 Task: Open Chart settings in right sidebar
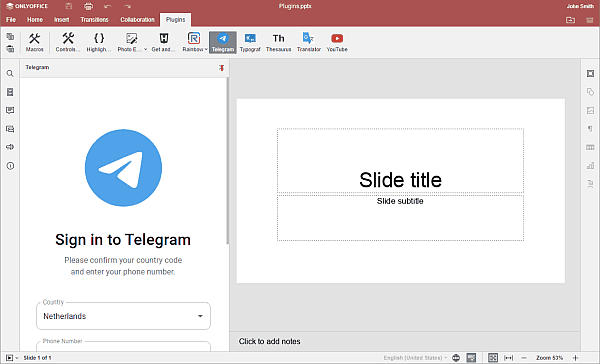pos(590,166)
